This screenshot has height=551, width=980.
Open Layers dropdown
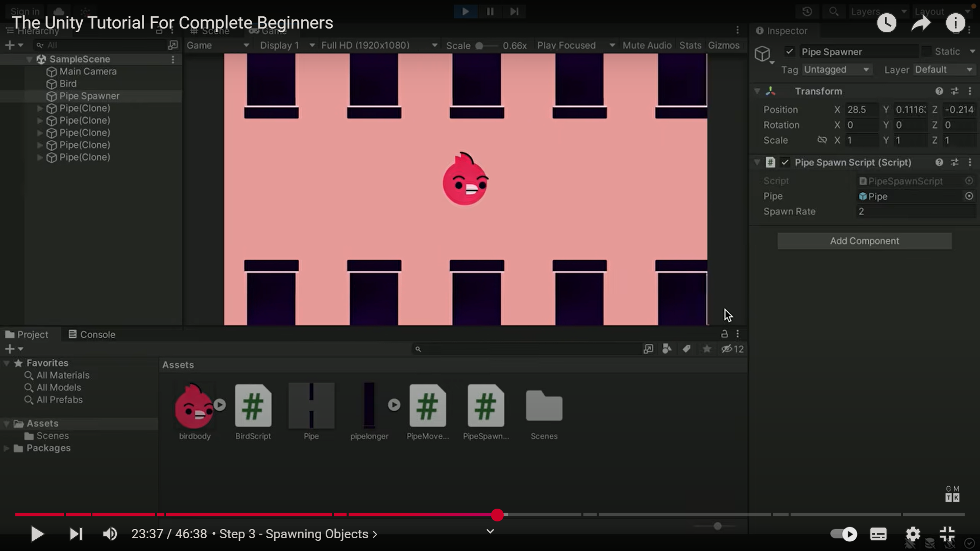coord(878,11)
